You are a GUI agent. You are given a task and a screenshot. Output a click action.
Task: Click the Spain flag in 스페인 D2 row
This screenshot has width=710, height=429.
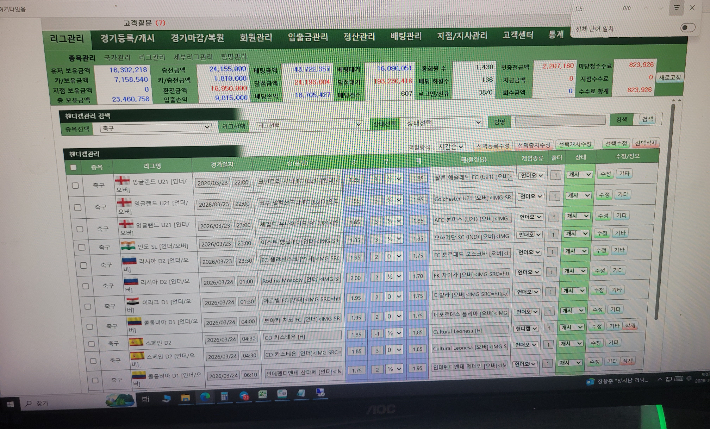point(136,342)
